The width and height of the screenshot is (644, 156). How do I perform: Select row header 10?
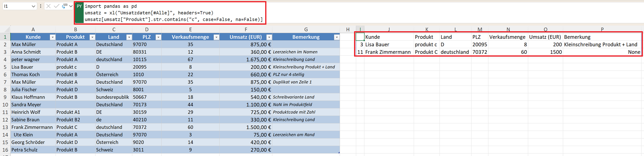(x=5, y=105)
